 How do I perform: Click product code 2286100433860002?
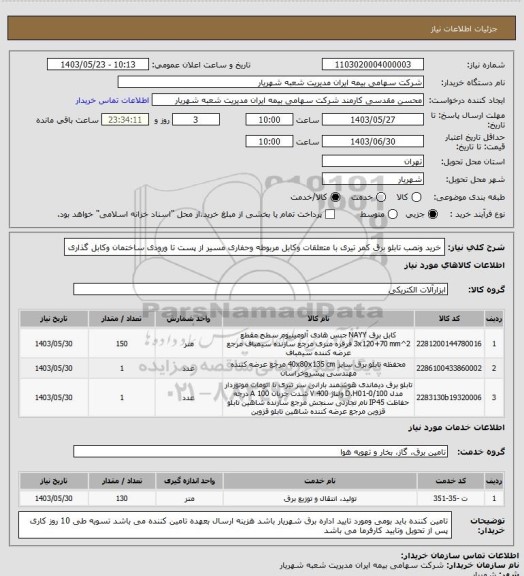pyautogui.click(x=449, y=368)
